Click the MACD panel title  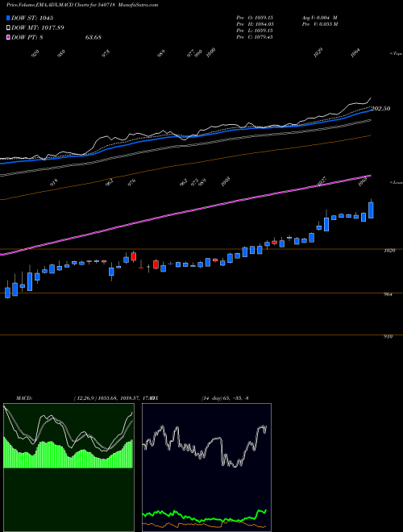point(23,398)
